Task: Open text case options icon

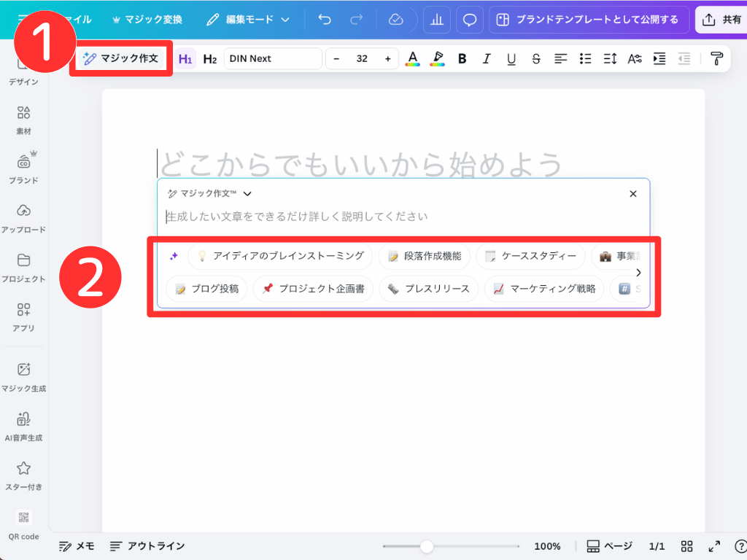Action: click(x=635, y=58)
